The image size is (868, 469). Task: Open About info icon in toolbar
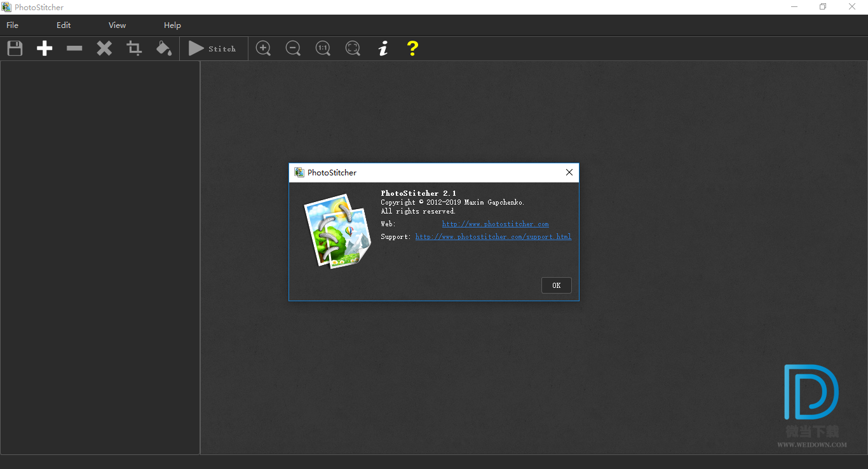coord(383,48)
